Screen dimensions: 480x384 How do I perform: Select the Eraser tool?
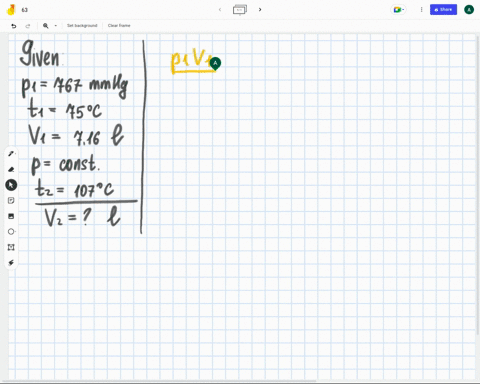coord(11,169)
